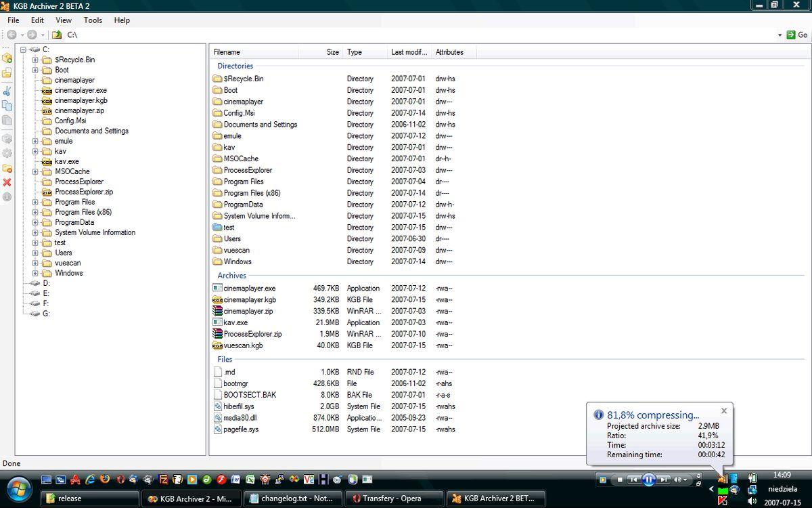Screen dimensions: 812x508
Task: Select ProcessExplorer.zip in the folder tree
Action: pos(84,192)
